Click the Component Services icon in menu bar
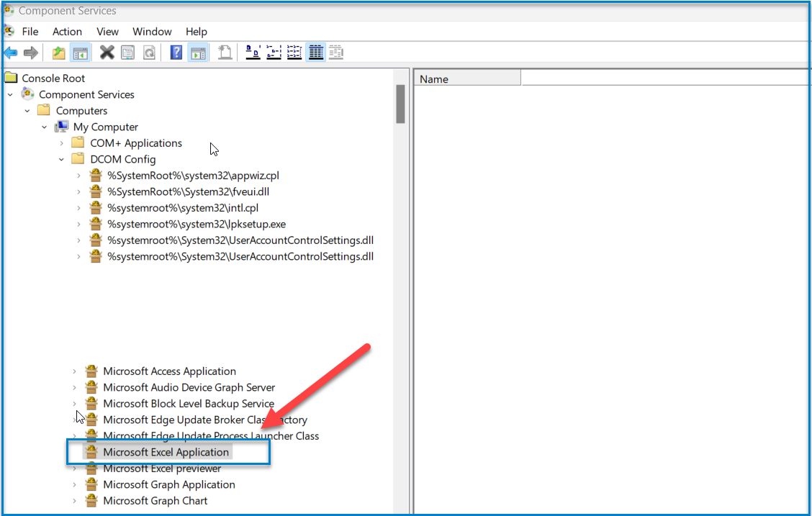Screen dimensions: 812x516 click(9, 32)
